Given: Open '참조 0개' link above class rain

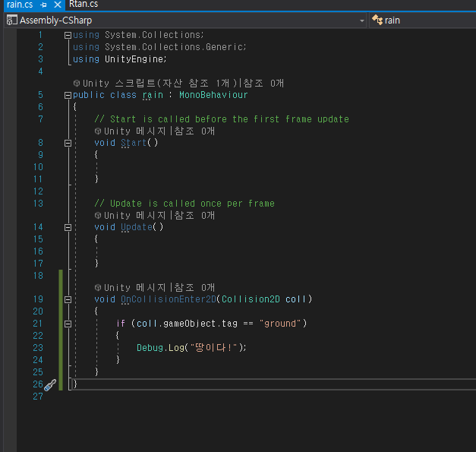Looking at the screenshot, I should (263, 83).
